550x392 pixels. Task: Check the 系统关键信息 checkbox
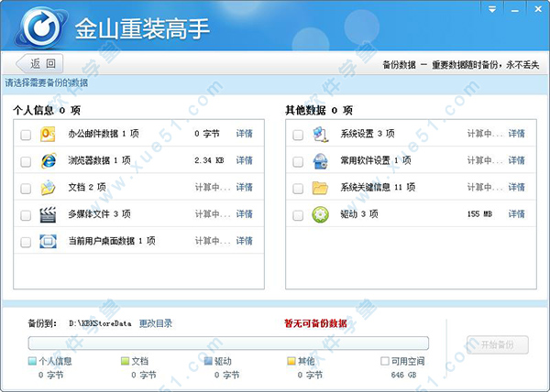(x=298, y=189)
